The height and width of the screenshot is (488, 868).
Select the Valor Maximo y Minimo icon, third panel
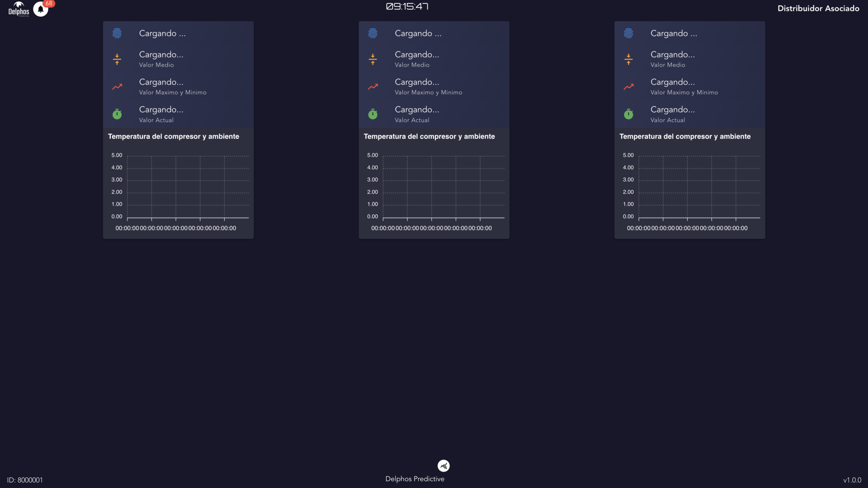pos(628,87)
